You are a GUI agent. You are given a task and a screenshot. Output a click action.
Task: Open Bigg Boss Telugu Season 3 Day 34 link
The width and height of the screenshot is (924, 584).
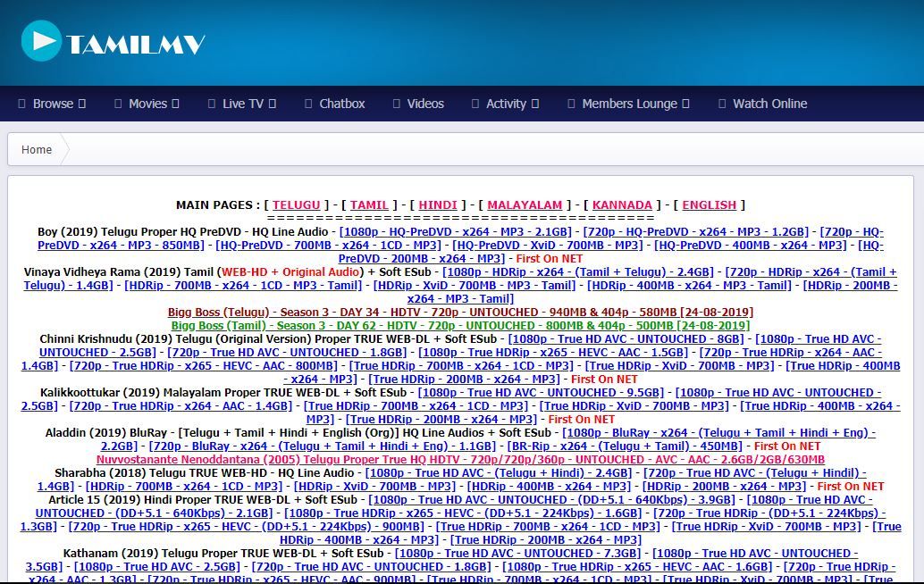[461, 312]
